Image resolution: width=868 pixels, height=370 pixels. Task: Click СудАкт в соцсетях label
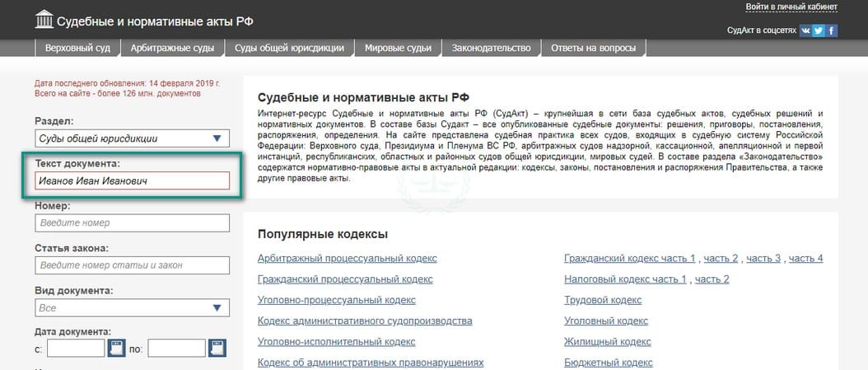click(762, 30)
